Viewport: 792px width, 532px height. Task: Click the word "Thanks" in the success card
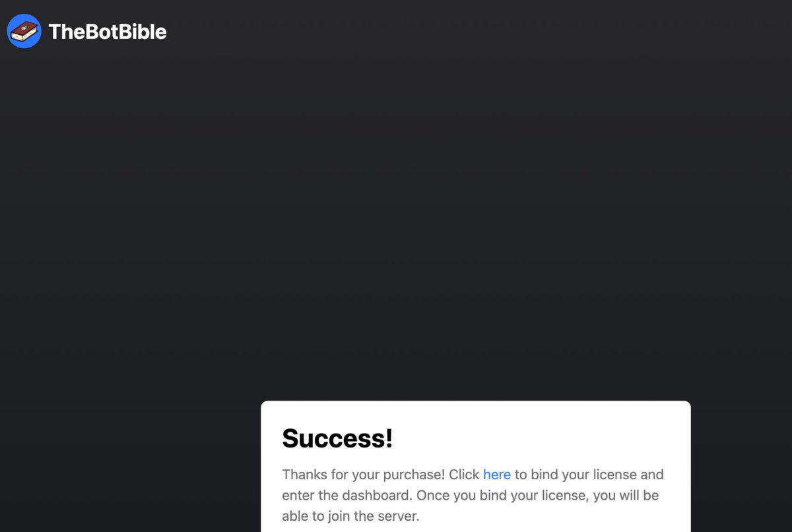pyautogui.click(x=302, y=475)
